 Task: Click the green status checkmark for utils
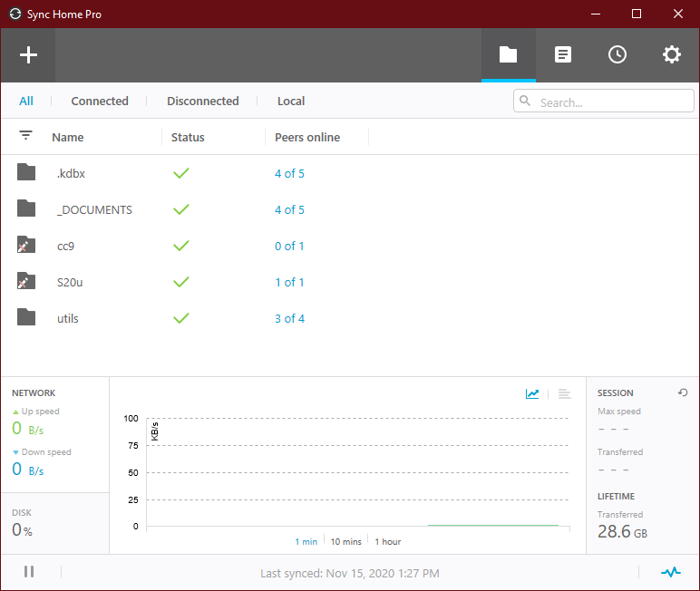[181, 318]
